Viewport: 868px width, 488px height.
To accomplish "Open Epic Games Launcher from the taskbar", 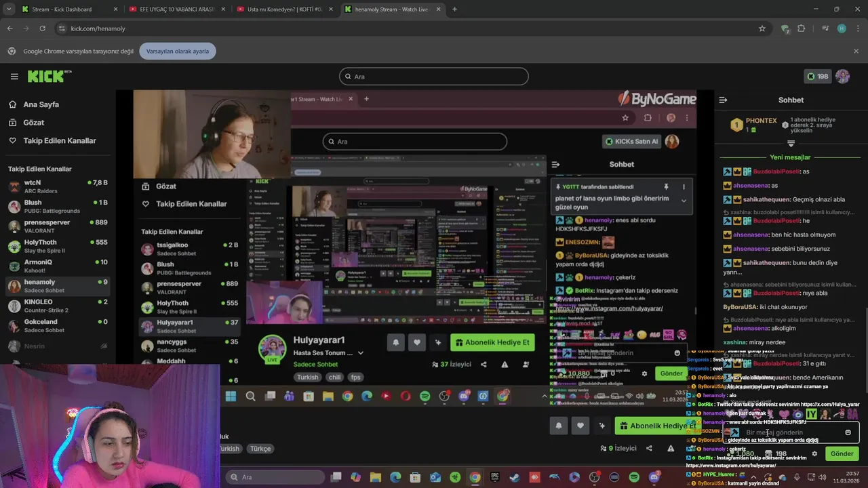I will click(495, 477).
